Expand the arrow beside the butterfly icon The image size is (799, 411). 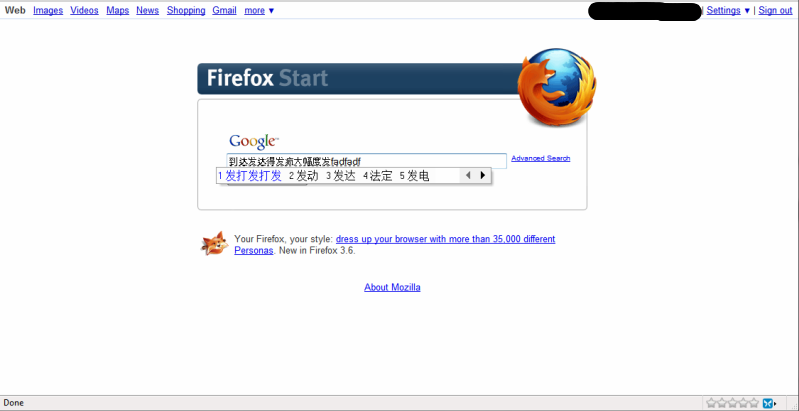(x=775, y=404)
